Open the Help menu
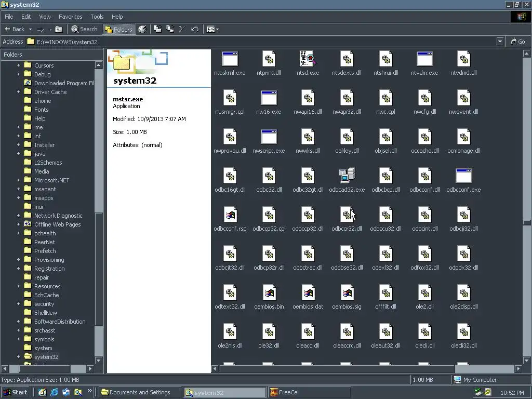 [x=117, y=17]
